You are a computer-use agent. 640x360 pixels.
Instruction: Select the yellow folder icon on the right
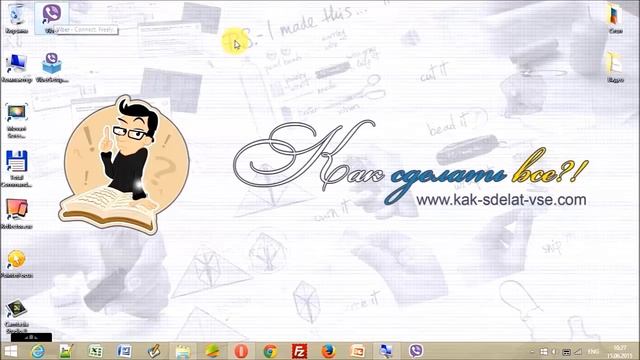point(615,68)
